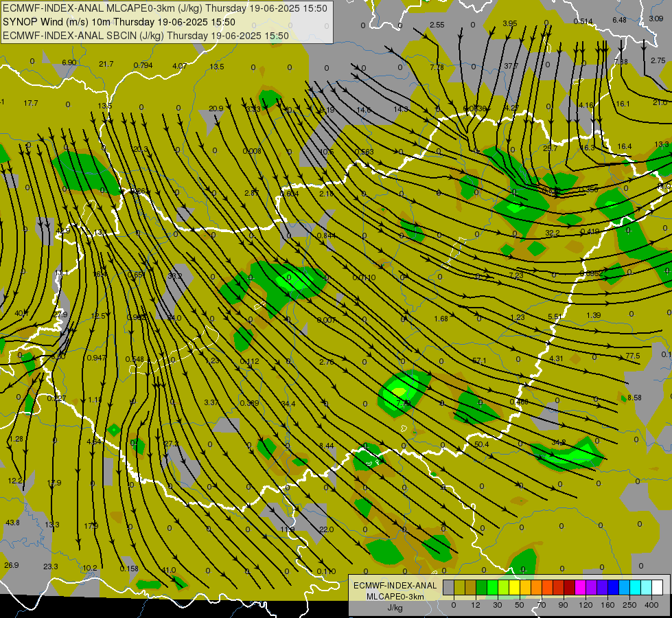Click the map value '34.4'
Viewport: 672px width, 618px height.
click(x=288, y=404)
